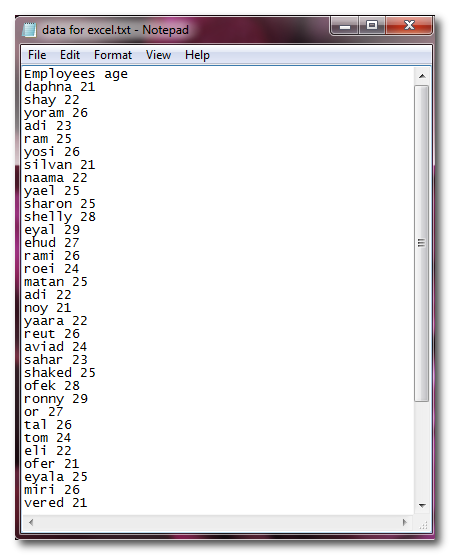Click the line 'shelly 28'
Screen dimensions: 450x555
[59, 217]
